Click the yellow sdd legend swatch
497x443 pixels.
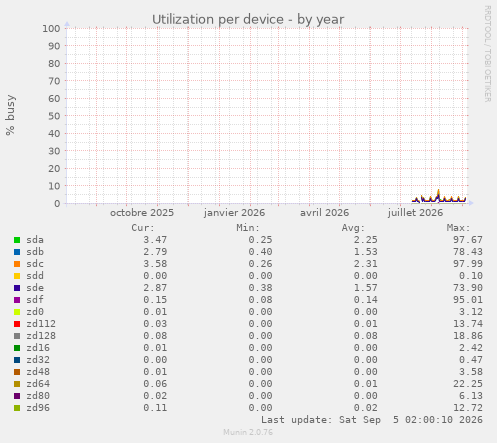coord(17,276)
